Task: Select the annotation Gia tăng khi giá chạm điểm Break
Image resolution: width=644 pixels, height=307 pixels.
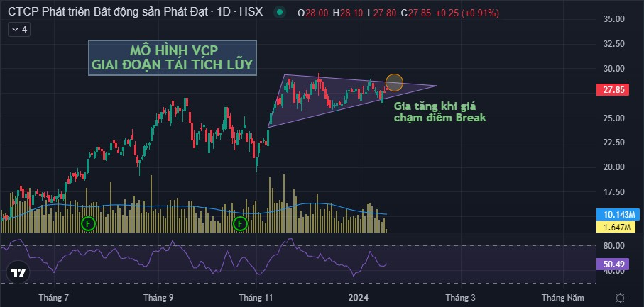Action: click(440, 111)
